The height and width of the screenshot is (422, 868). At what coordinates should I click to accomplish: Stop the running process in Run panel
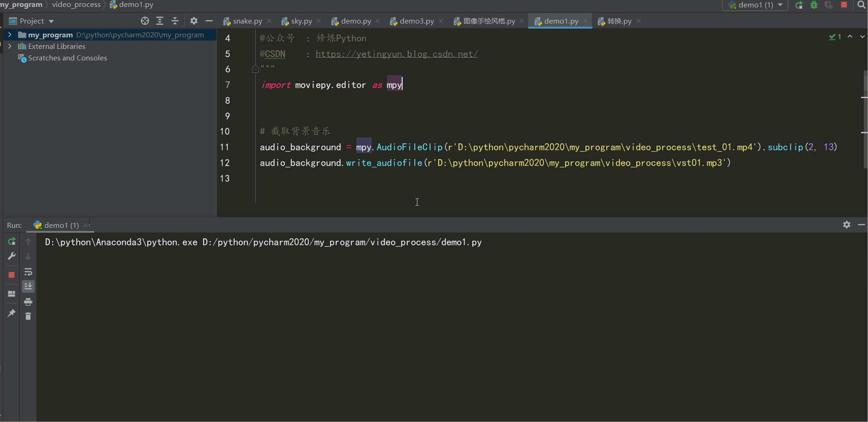coord(12,275)
